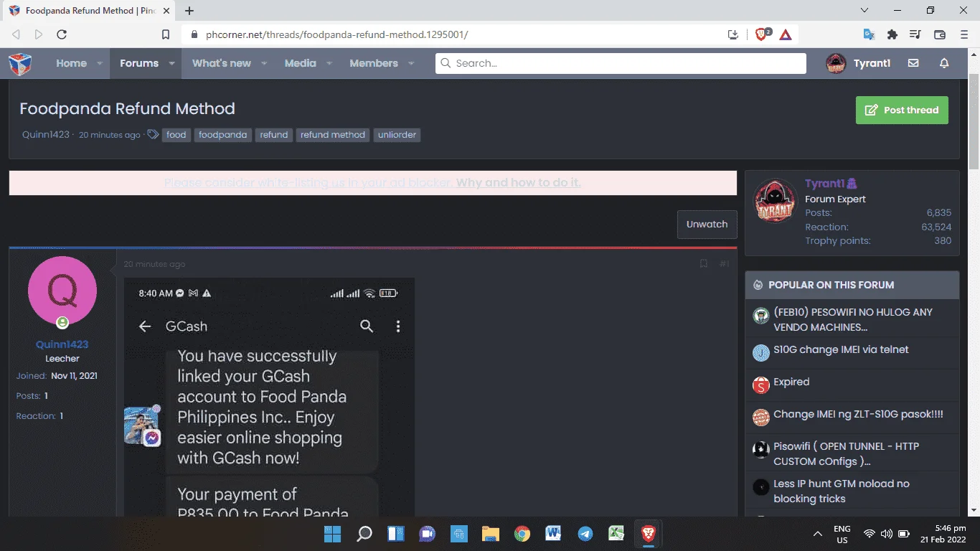Open Google Chrome from the taskbar
The height and width of the screenshot is (551, 980).
tap(522, 534)
